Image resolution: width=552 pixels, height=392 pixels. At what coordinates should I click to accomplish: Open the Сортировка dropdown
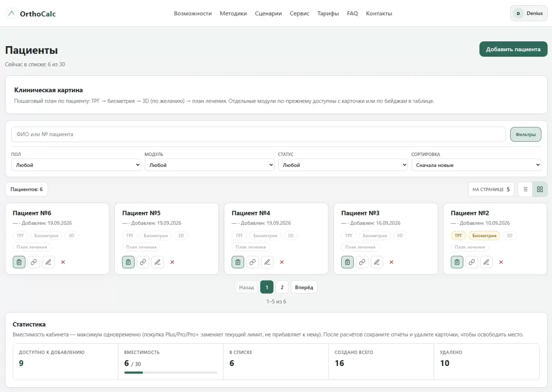[x=477, y=165]
